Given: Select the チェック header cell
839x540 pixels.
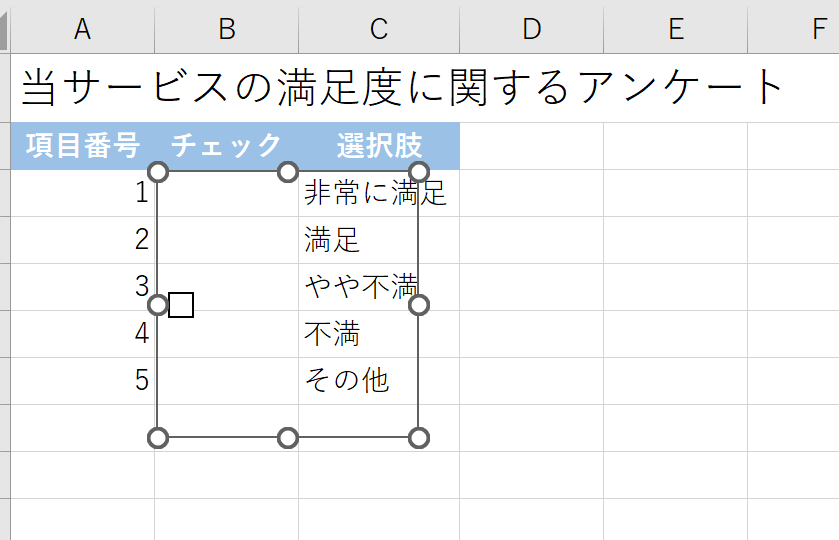Looking at the screenshot, I should click(227, 146).
